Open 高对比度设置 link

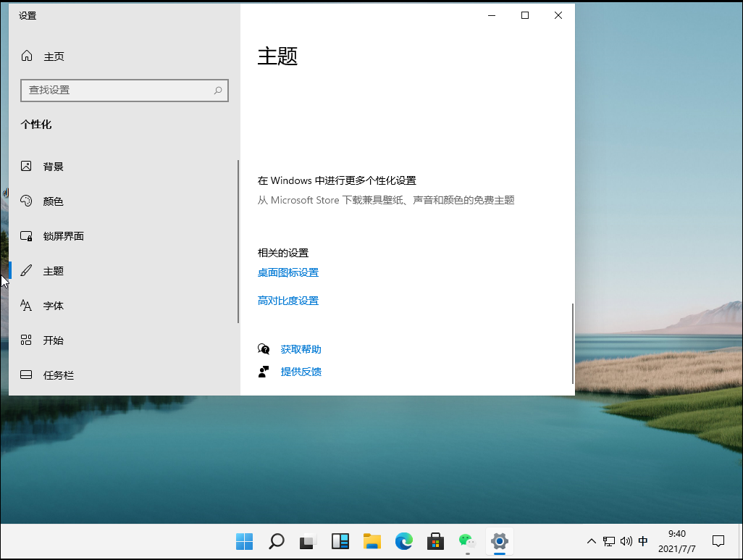[x=287, y=300]
